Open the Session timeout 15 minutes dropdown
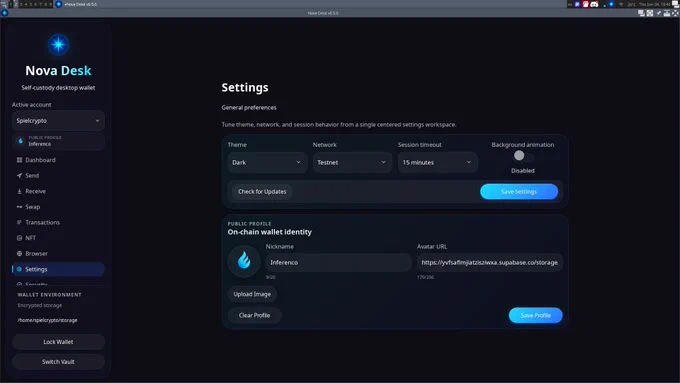 [438, 162]
